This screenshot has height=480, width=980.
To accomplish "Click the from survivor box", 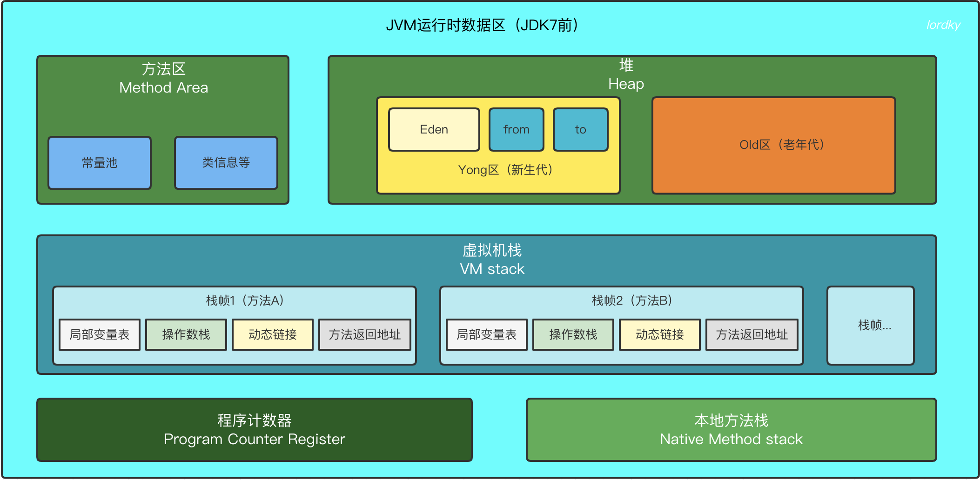I will [516, 129].
